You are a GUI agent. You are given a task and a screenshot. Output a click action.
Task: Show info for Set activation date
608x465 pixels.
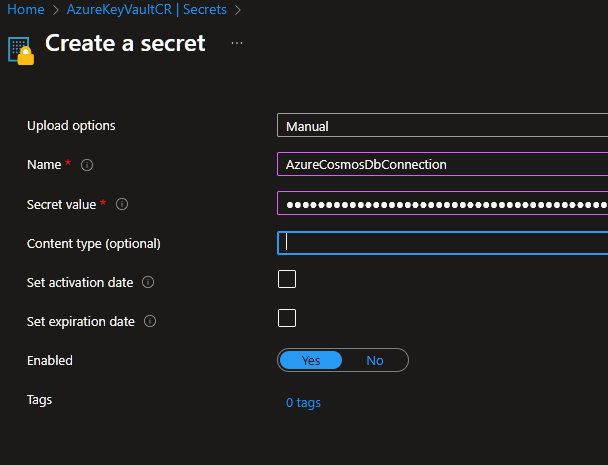coord(148,283)
